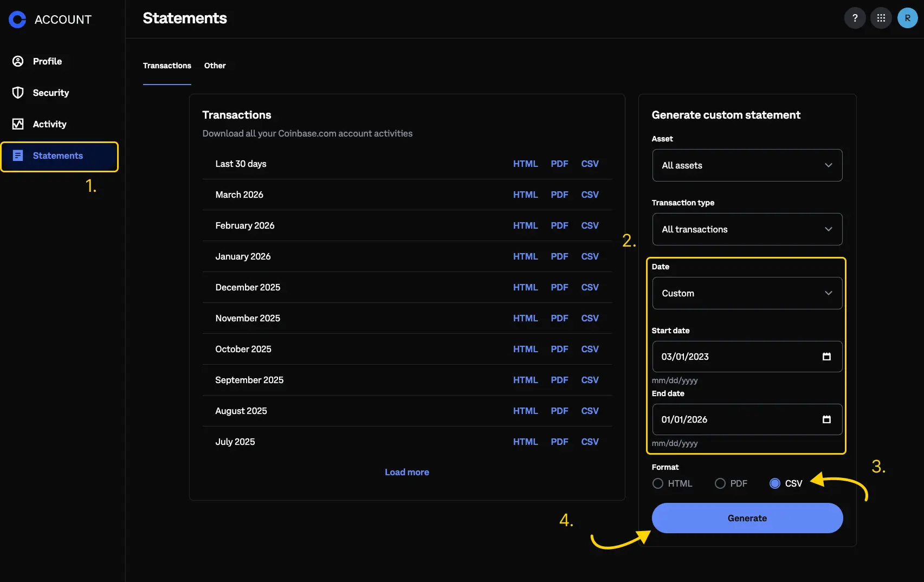Screen dimensions: 924x582
Task: Click the Load more link
Action: 407,472
